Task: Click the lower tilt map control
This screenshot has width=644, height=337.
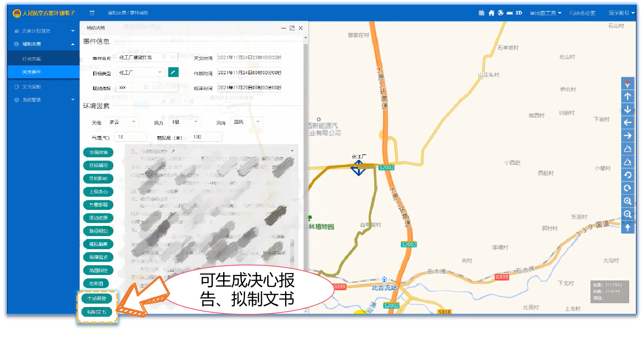Action: coord(628,162)
